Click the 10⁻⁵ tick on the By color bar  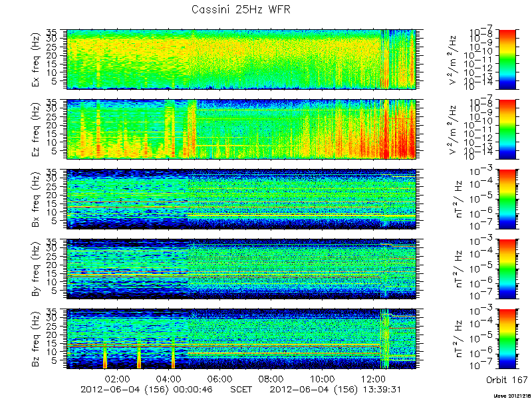pos(482,269)
